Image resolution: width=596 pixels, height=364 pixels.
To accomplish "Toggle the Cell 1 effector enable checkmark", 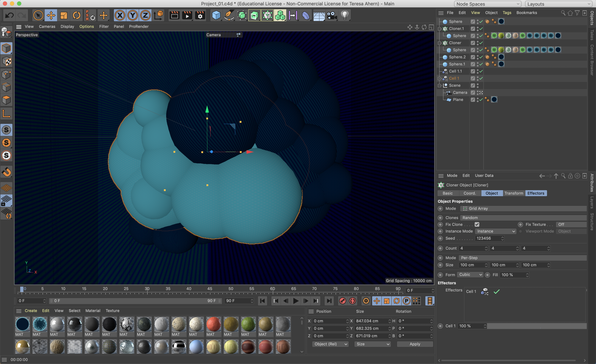I will pos(496,292).
